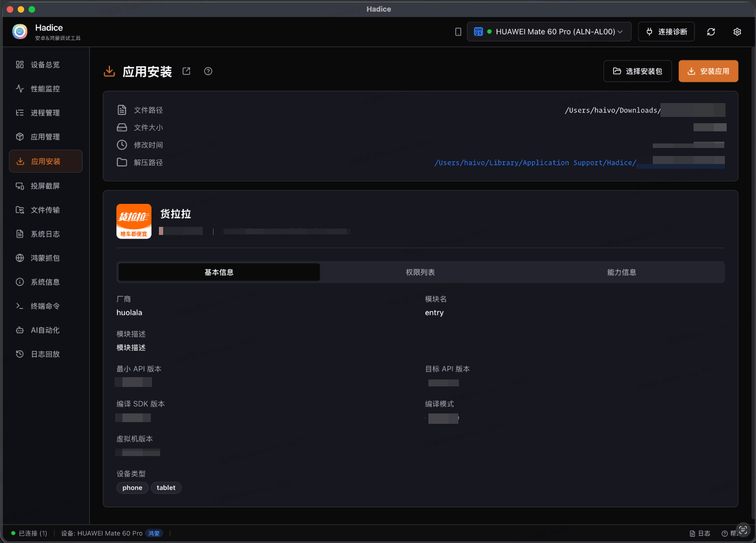Click the orange 安装应用 button
The width and height of the screenshot is (756, 543).
coord(708,71)
